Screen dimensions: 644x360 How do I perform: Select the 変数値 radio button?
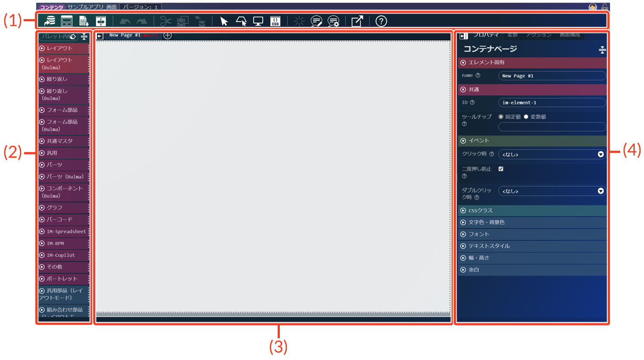(x=526, y=117)
